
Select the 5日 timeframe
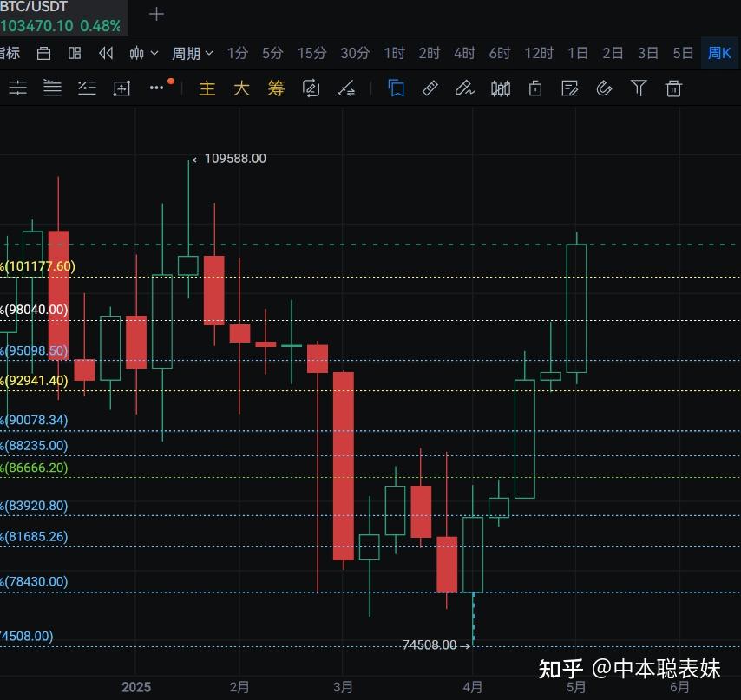(x=683, y=54)
